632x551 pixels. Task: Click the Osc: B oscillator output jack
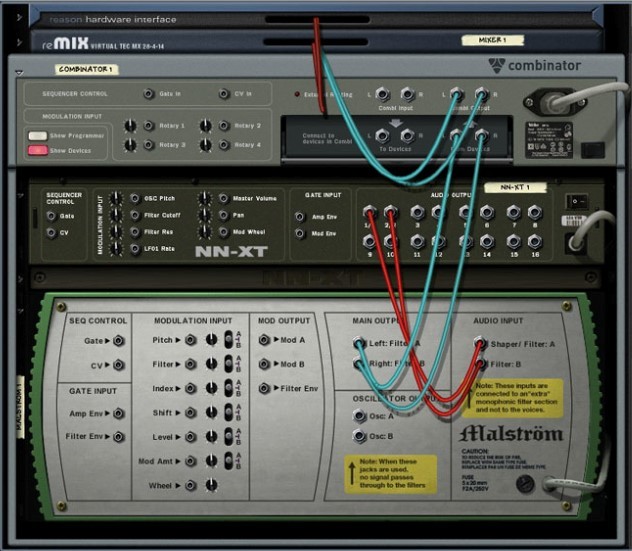[x=359, y=436]
